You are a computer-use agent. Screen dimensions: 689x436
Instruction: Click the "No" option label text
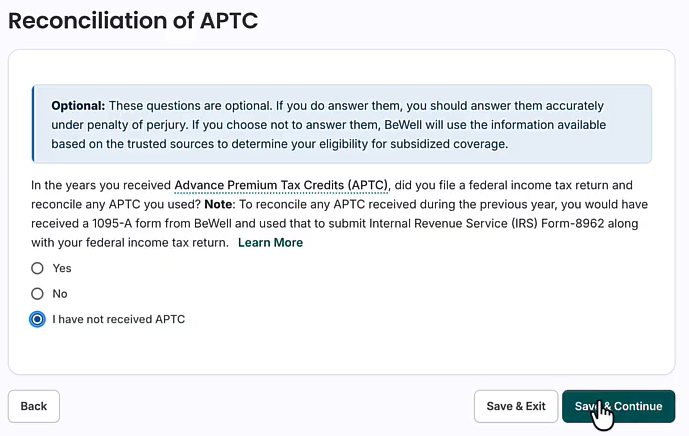click(60, 294)
